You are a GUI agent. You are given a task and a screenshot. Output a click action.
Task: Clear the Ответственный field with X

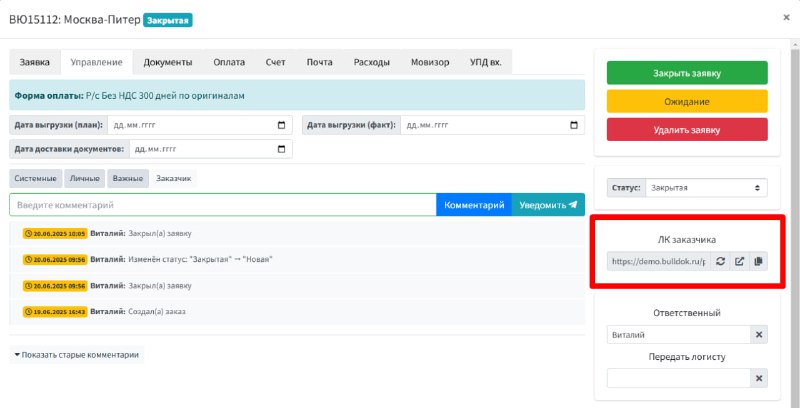click(759, 335)
